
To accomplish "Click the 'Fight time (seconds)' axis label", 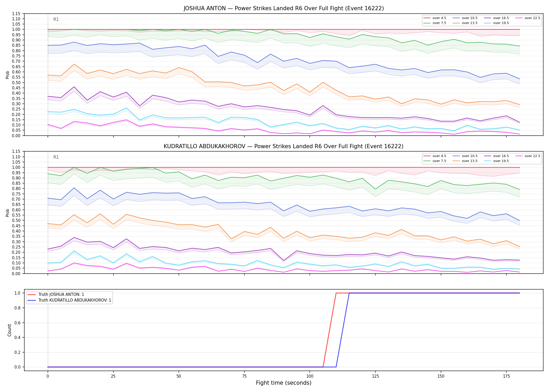I will tap(284, 383).
